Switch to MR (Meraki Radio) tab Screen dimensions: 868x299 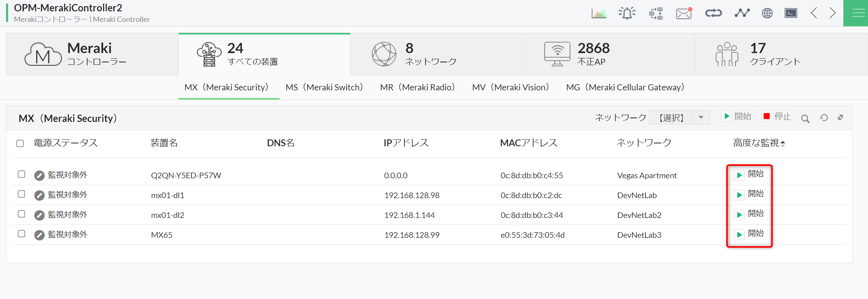(418, 87)
